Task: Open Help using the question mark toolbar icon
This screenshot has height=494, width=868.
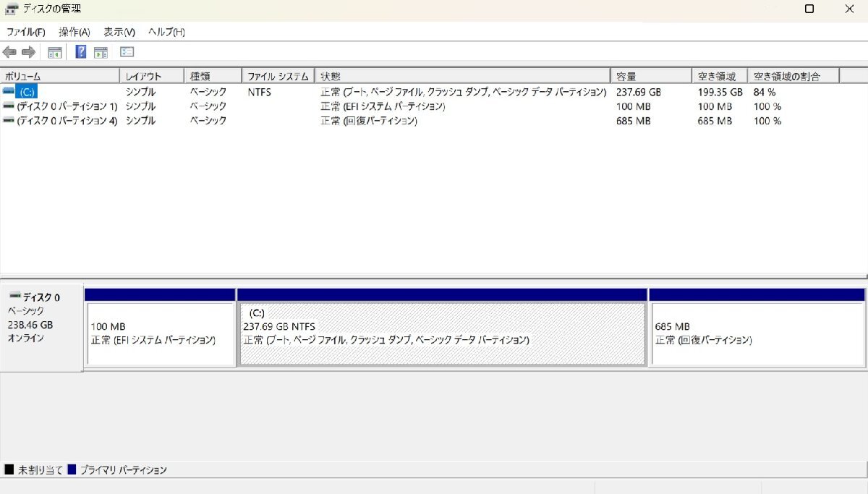Action: coord(80,51)
